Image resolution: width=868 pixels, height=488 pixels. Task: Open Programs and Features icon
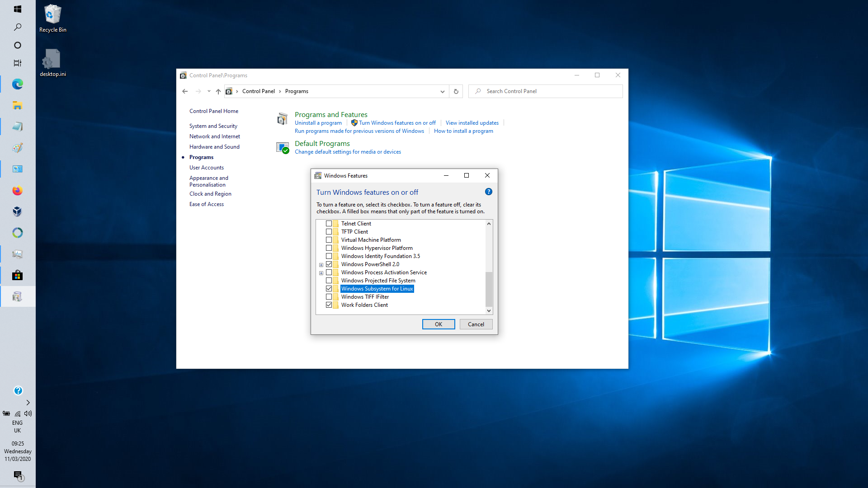pyautogui.click(x=282, y=119)
